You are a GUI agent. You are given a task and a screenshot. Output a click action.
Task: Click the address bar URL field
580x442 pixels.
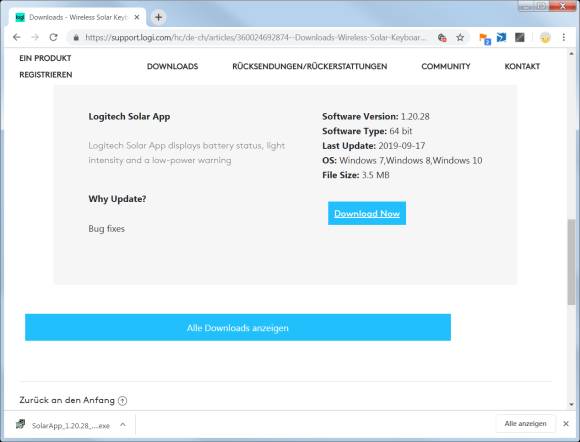click(x=255, y=37)
